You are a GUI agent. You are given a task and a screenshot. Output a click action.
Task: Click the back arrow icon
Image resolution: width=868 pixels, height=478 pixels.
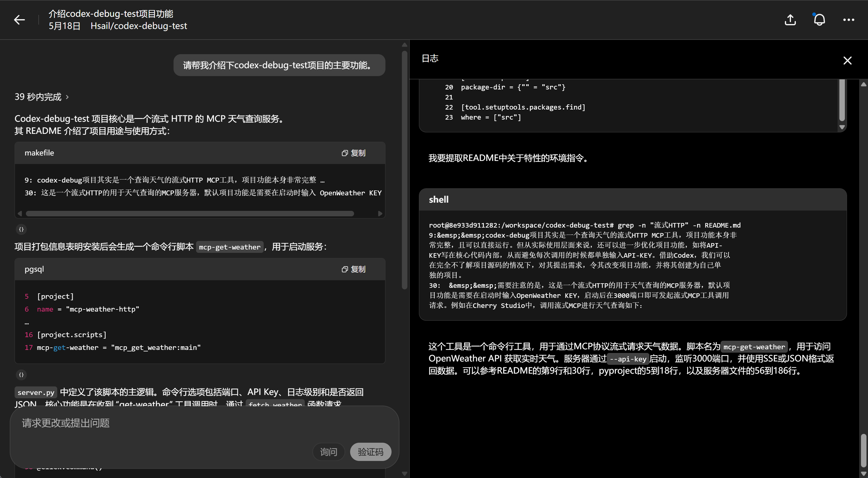[19, 20]
